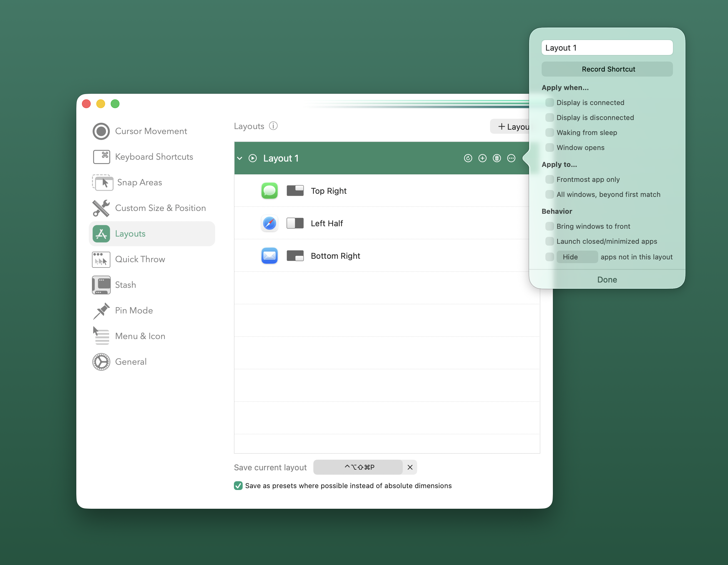Image resolution: width=728 pixels, height=565 pixels.
Task: Click the Top Right position preset icon
Action: (x=295, y=191)
